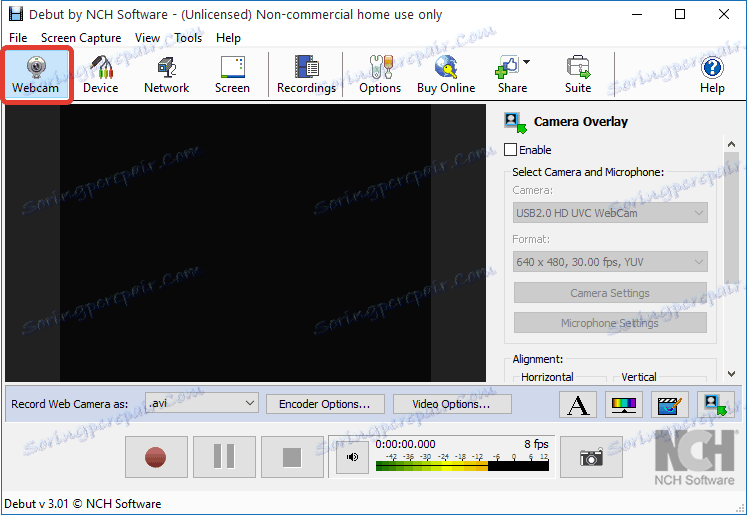Click the NCH Software logo
The height and width of the screenshot is (515, 747).
tap(694, 457)
